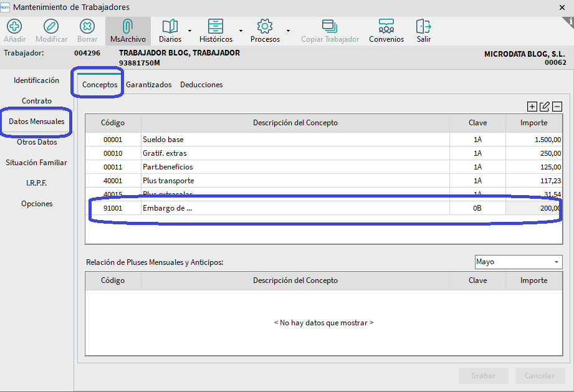Screen dimensions: 574x392
Task: Expand the Históricos dropdown arrow
Action: pyautogui.click(x=241, y=31)
